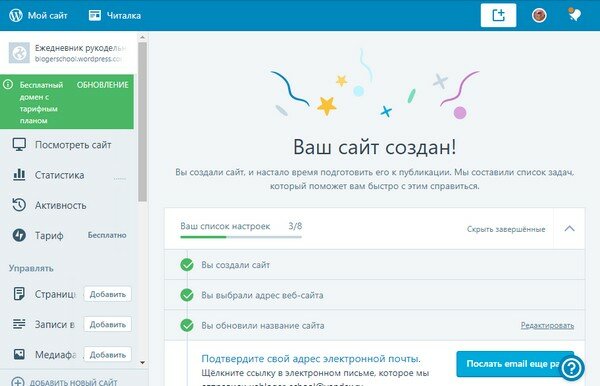
Task: Click the setup progress bar 3/8
Action: pos(241,237)
